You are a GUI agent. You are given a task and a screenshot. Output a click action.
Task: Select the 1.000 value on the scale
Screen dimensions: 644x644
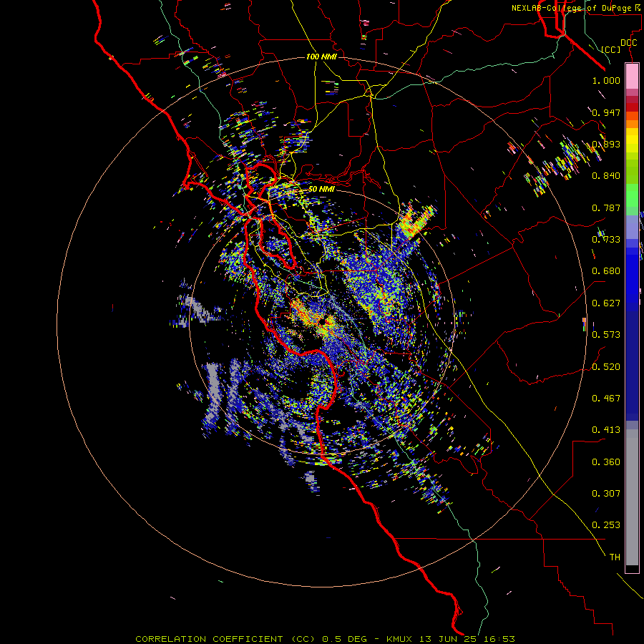tap(606, 80)
